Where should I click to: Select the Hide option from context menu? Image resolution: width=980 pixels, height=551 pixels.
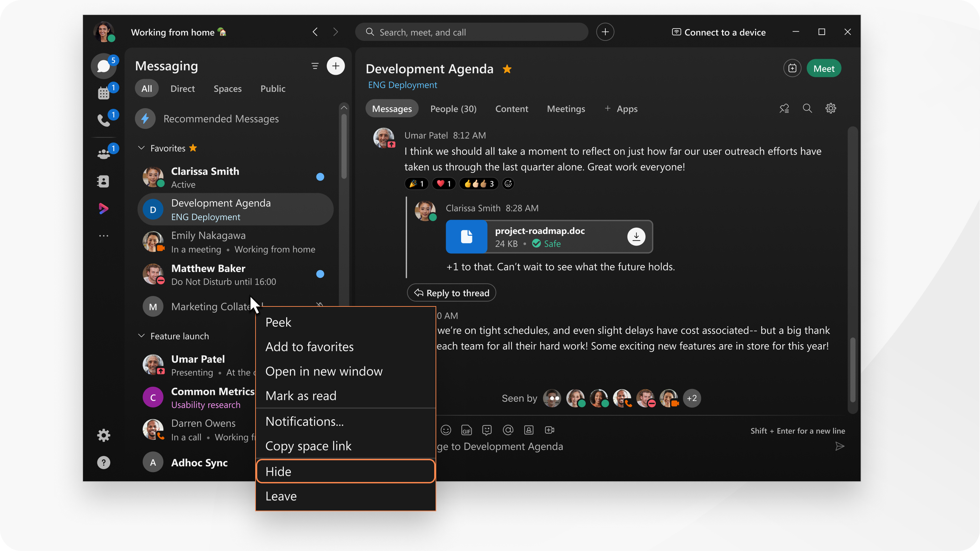[345, 471]
